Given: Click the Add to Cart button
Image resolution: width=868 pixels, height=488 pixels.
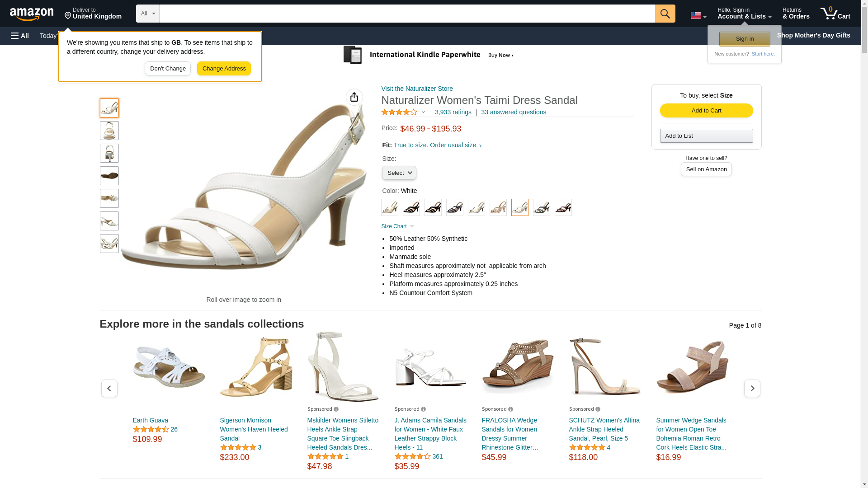Looking at the screenshot, I should [706, 111].
